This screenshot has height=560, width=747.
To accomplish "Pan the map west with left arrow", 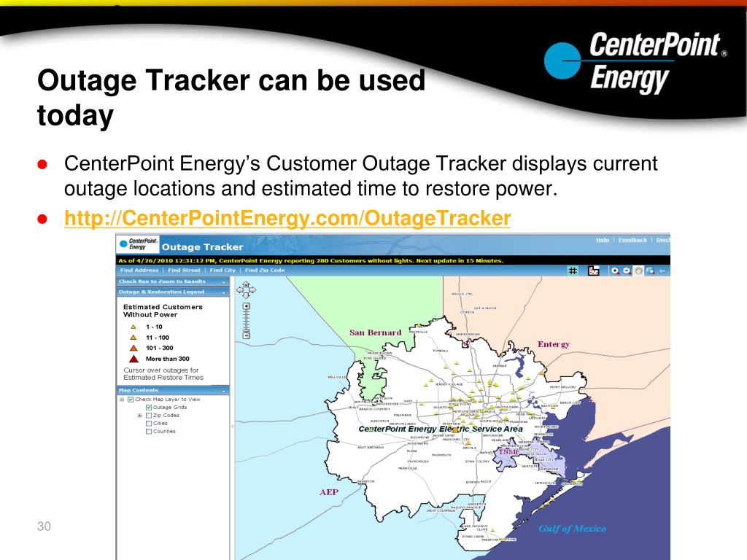I will (x=239, y=289).
